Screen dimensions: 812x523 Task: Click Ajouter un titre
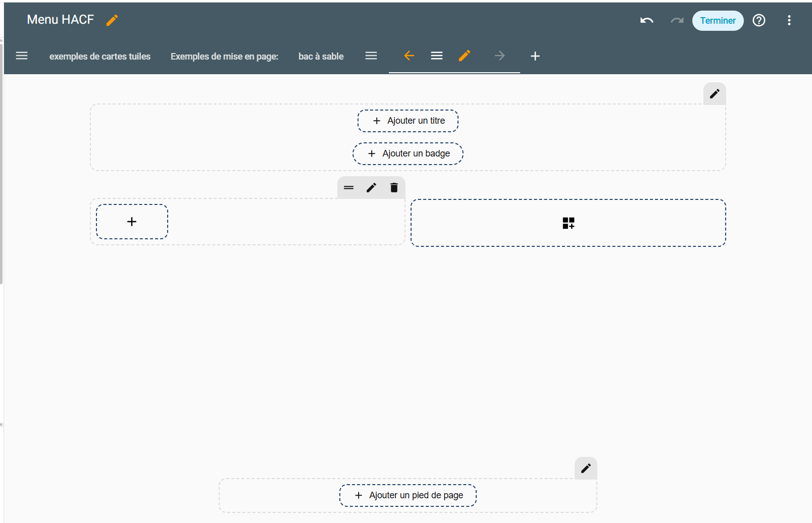[408, 121]
